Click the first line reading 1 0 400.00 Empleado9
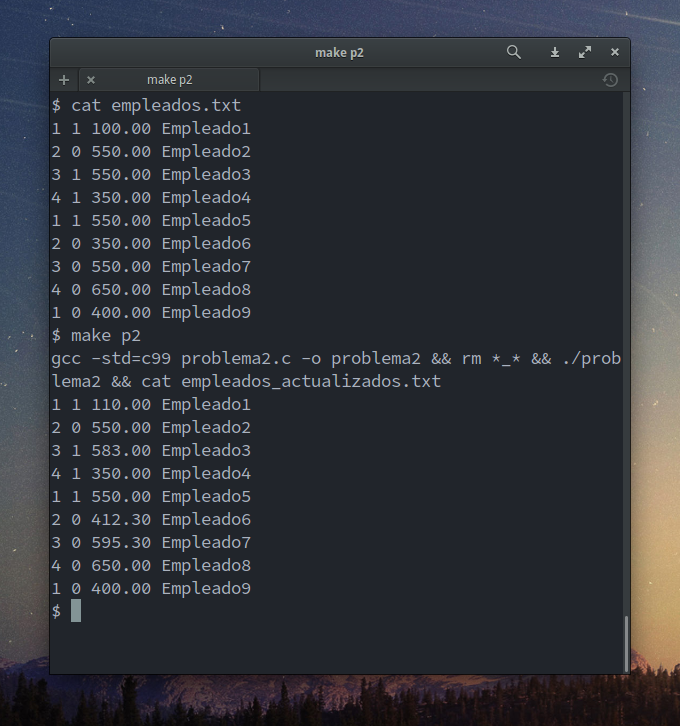Viewport: 680px width, 726px height. click(151, 313)
